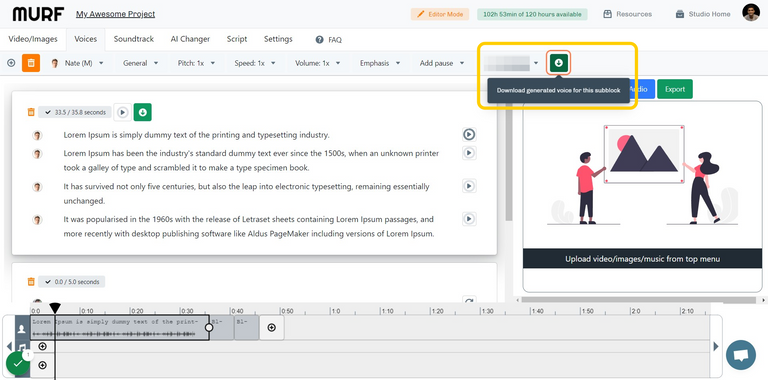
Task: Open the chat support bubble
Action: pos(741,355)
